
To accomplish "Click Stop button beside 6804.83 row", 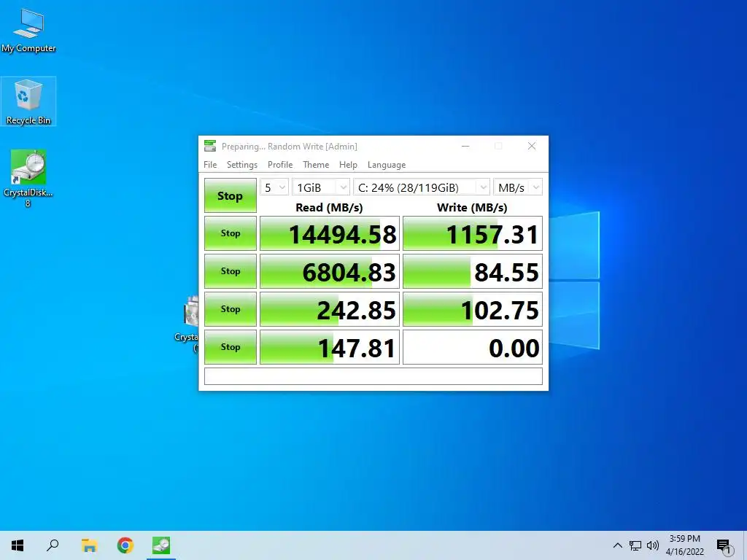I will tap(230, 271).
